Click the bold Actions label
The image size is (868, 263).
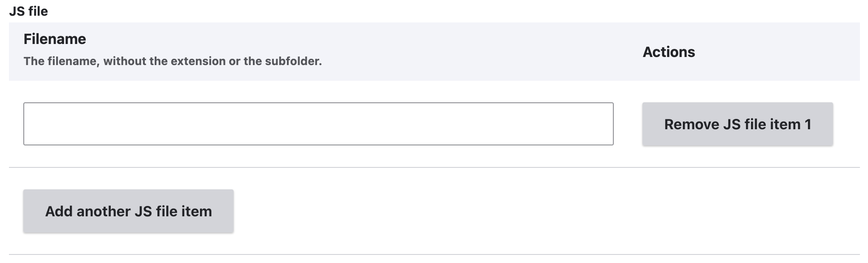pyautogui.click(x=668, y=52)
